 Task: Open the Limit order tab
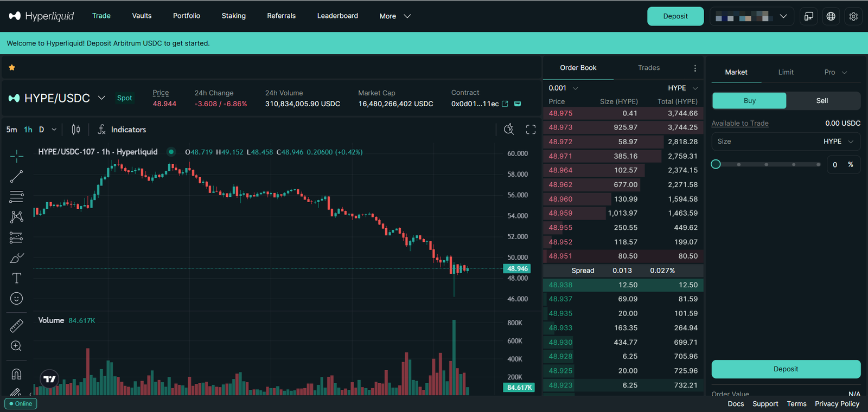click(x=786, y=72)
